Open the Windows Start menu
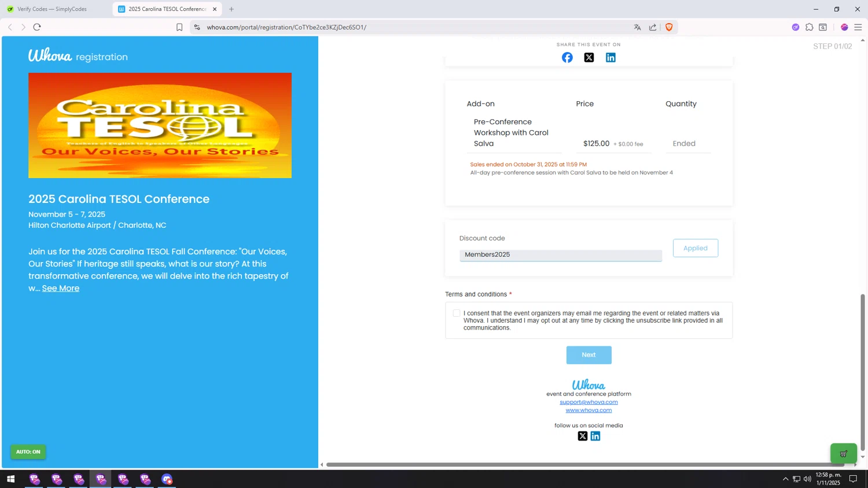 [10, 479]
